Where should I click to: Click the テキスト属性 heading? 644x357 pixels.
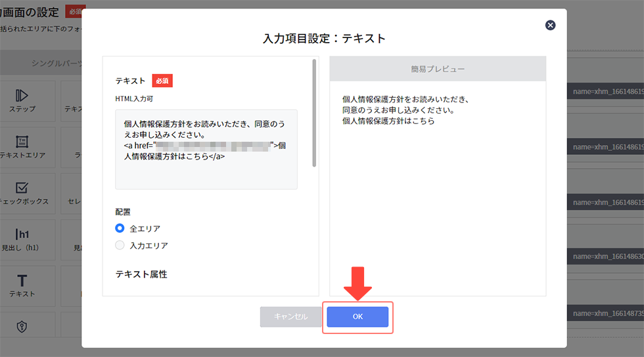coord(141,274)
